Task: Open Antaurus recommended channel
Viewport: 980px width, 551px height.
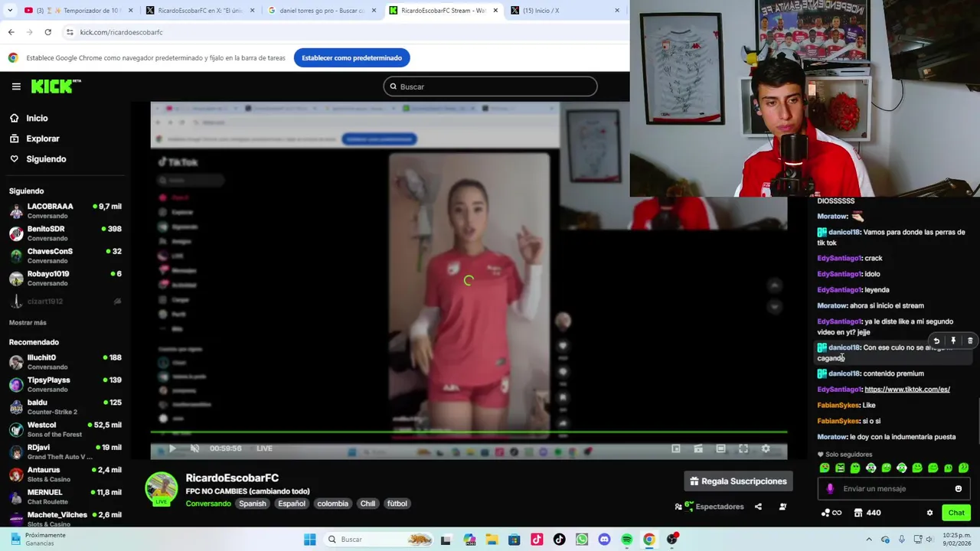Action: click(65, 474)
